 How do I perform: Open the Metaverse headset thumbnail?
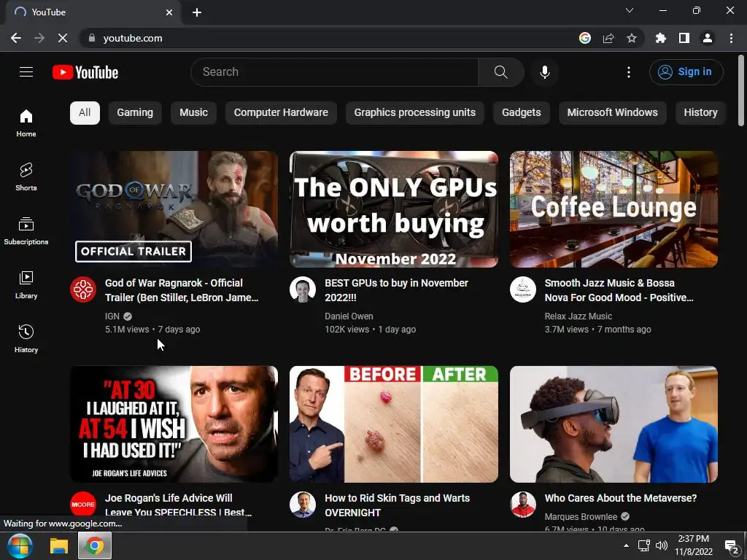coord(614,424)
